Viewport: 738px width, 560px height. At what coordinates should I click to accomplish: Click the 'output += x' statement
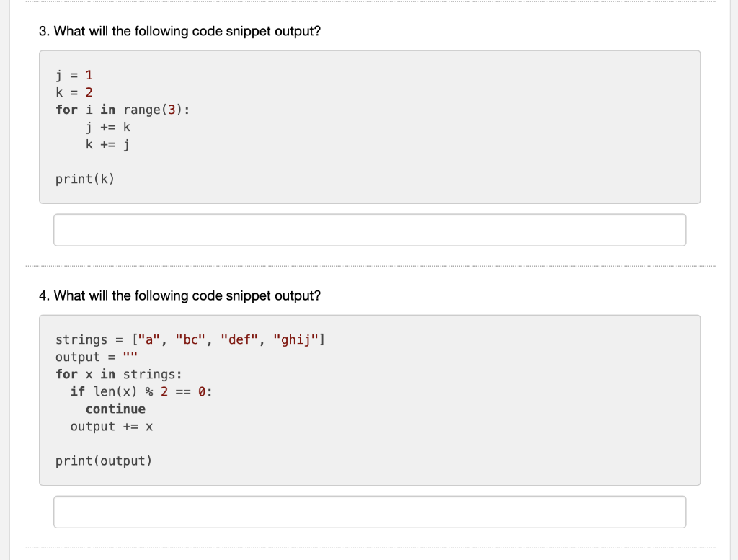click(112, 427)
